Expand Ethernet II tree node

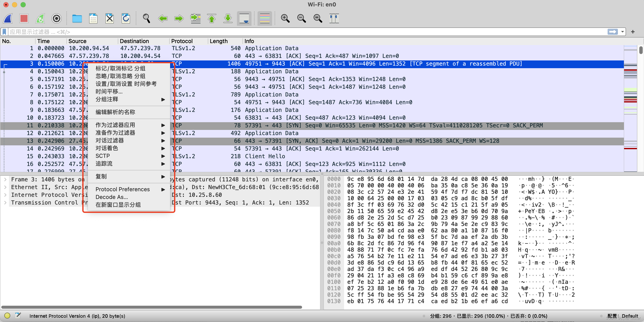click(5, 187)
